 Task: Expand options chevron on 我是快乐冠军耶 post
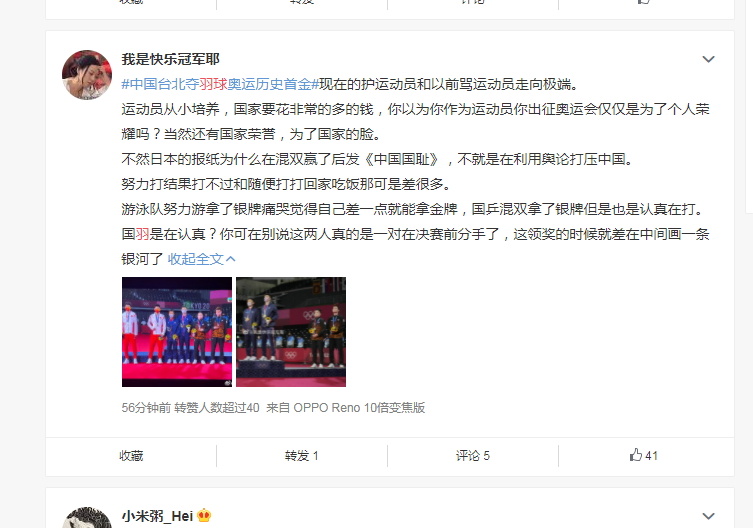708,59
